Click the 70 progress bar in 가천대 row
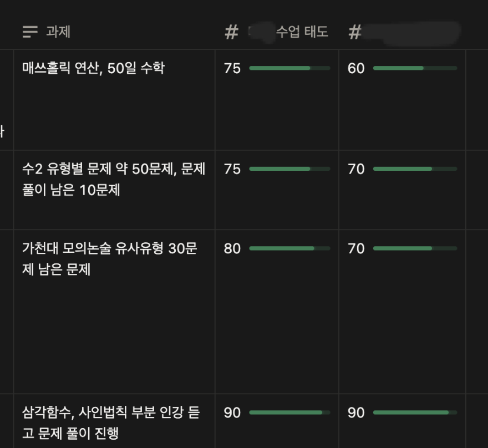This screenshot has width=488, height=448. (415, 248)
